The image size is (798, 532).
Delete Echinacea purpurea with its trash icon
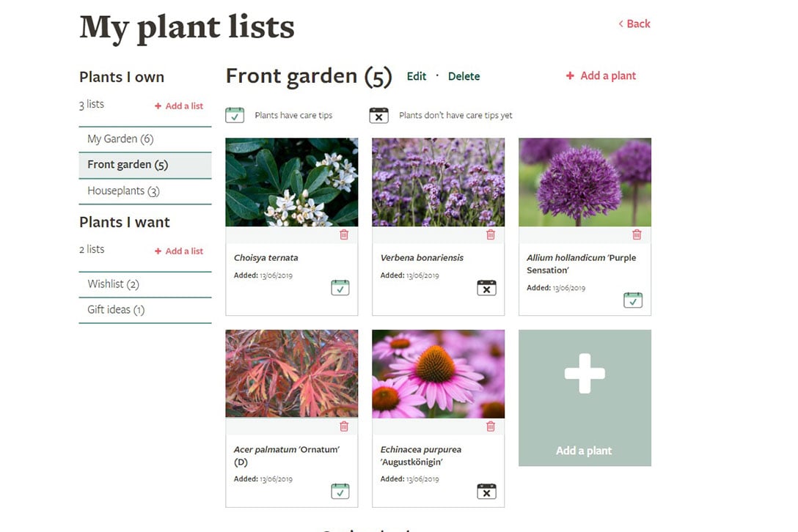click(491, 426)
